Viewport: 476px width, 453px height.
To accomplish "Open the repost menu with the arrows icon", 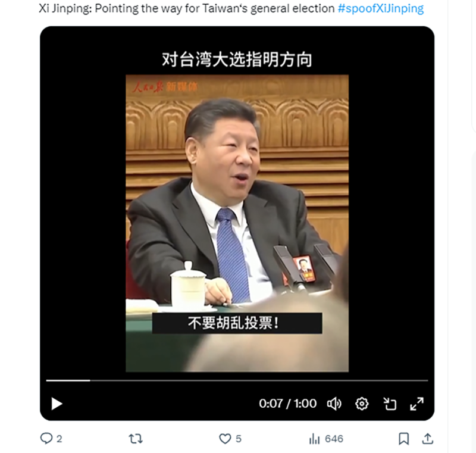I will [x=136, y=439].
